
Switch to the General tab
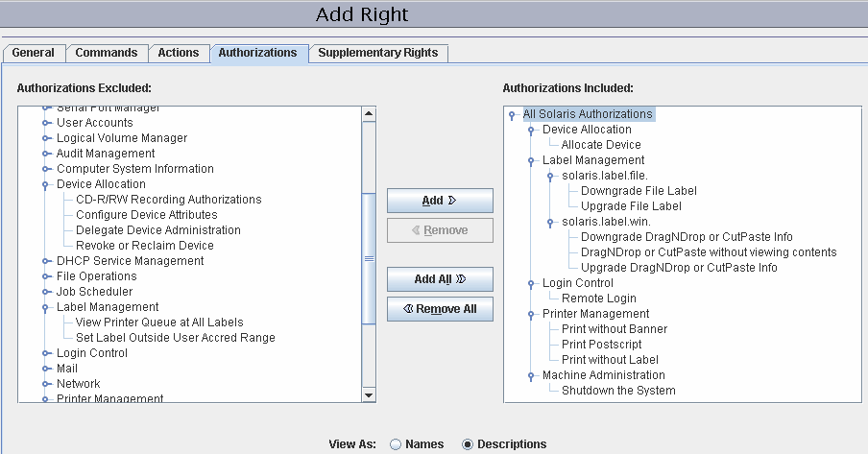tap(33, 53)
